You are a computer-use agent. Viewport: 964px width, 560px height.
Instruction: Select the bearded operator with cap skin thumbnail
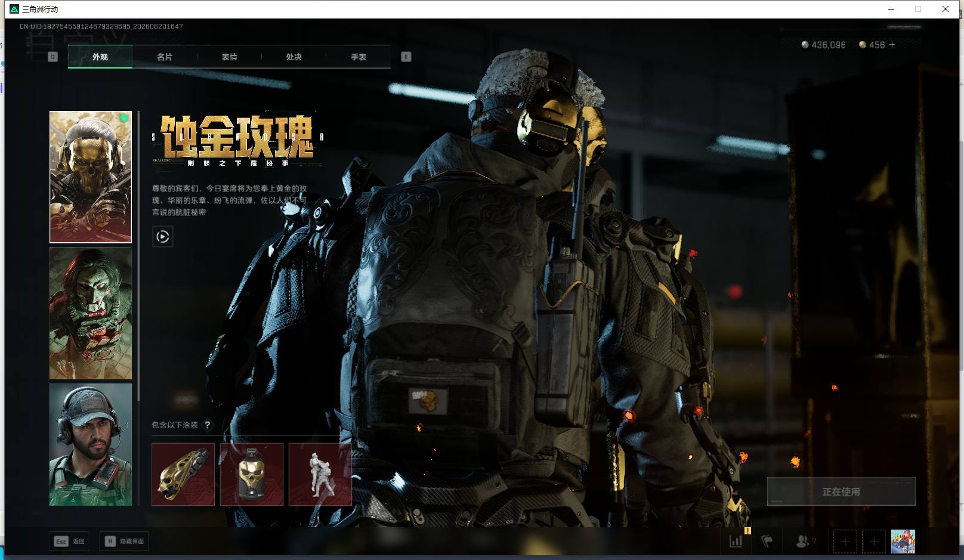(x=91, y=444)
